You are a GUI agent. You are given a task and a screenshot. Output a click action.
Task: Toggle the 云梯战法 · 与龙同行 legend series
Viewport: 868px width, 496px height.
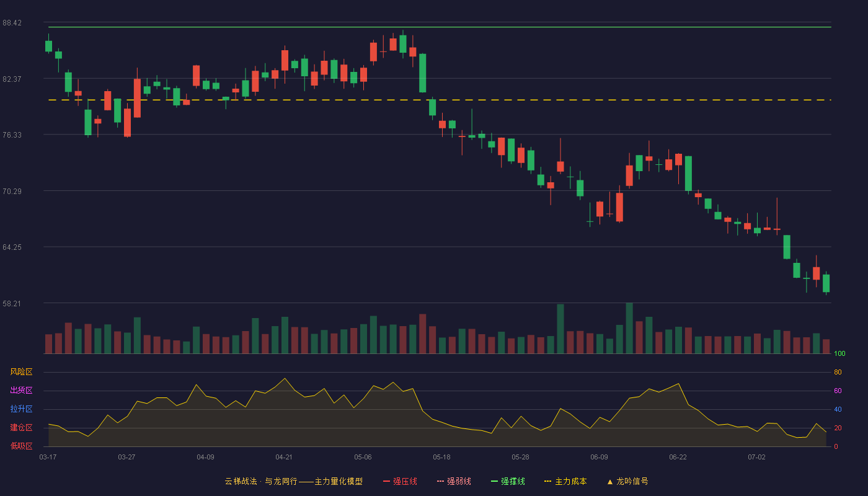[x=293, y=481]
